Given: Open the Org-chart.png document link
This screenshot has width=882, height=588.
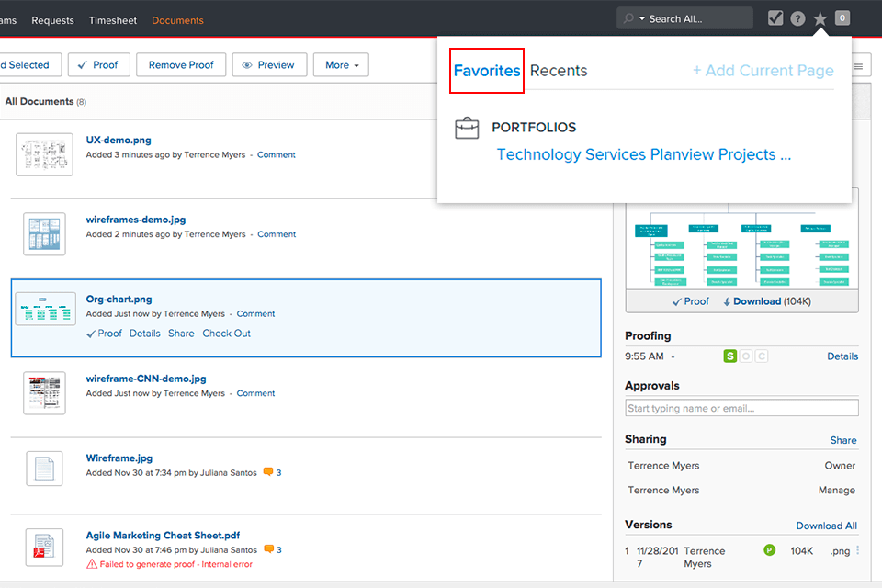Looking at the screenshot, I should click(119, 299).
